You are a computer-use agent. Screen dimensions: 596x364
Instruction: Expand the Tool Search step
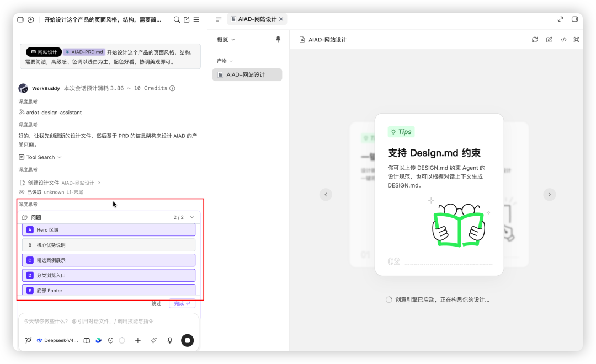tap(40, 157)
